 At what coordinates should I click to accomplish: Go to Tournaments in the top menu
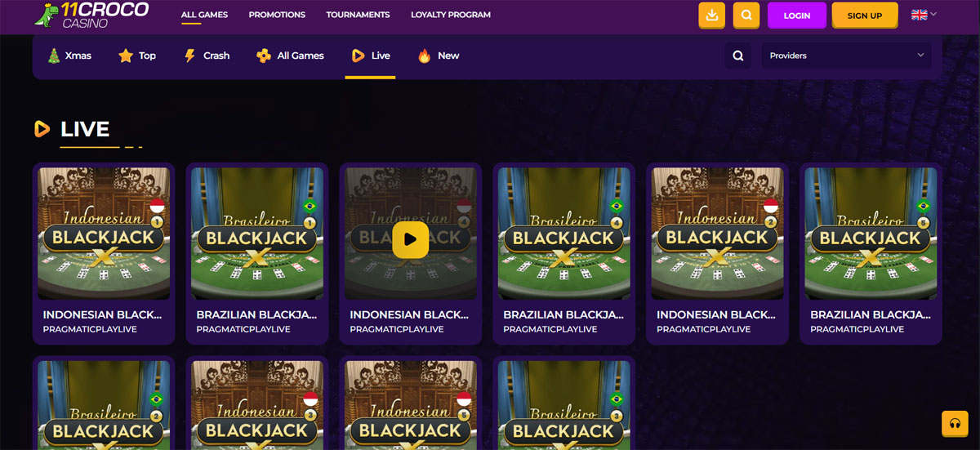pyautogui.click(x=358, y=15)
